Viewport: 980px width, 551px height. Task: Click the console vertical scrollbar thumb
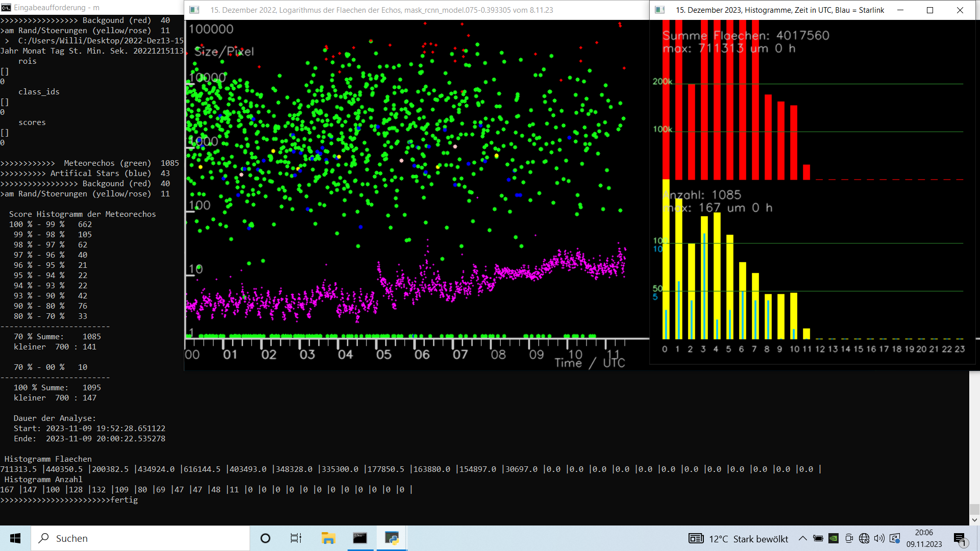point(974,509)
